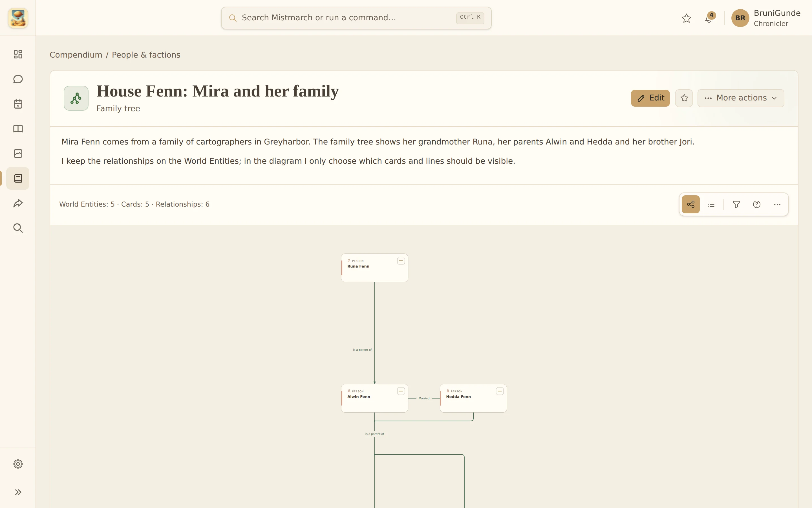
Task: Open diagram toolbar ellipsis menu
Action: (777, 204)
